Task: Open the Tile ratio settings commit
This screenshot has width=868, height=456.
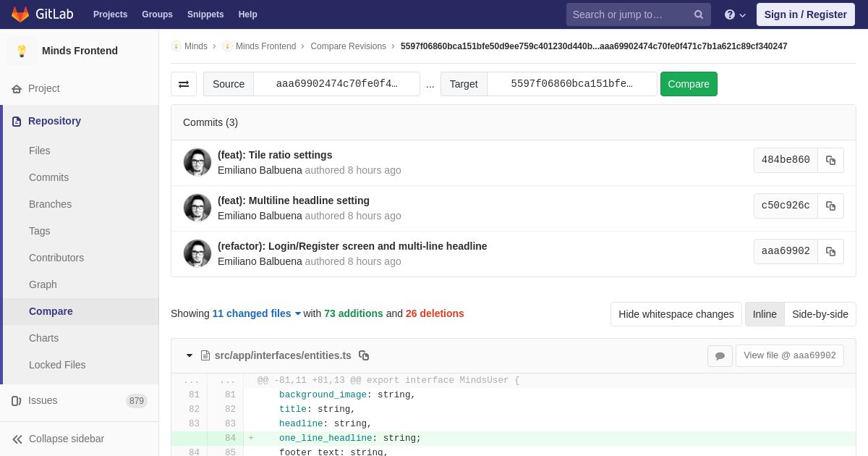Action: (x=275, y=155)
